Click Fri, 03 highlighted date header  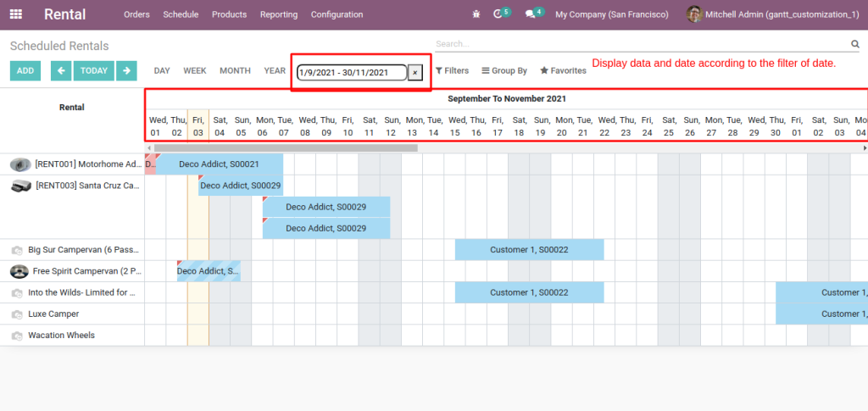(198, 126)
